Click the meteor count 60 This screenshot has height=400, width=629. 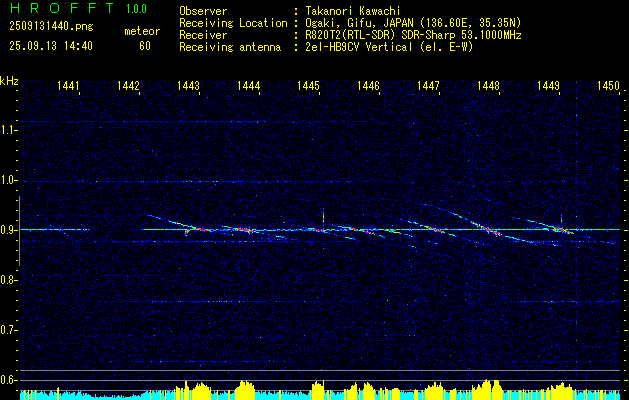(x=145, y=46)
